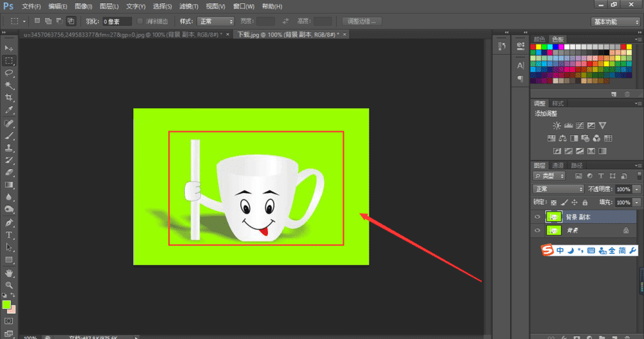This screenshot has height=339, width=644.
Task: Switch to the 通道 channels tab
Action: [x=558, y=165]
